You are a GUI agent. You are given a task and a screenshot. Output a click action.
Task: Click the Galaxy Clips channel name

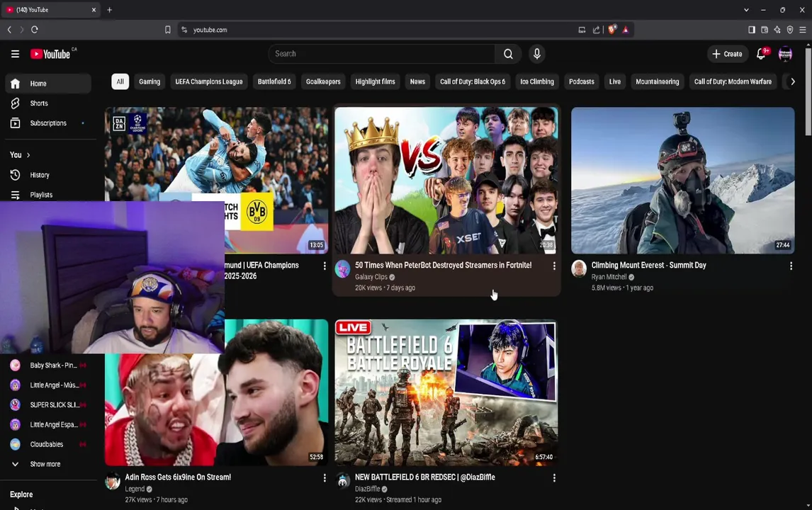[x=371, y=277]
